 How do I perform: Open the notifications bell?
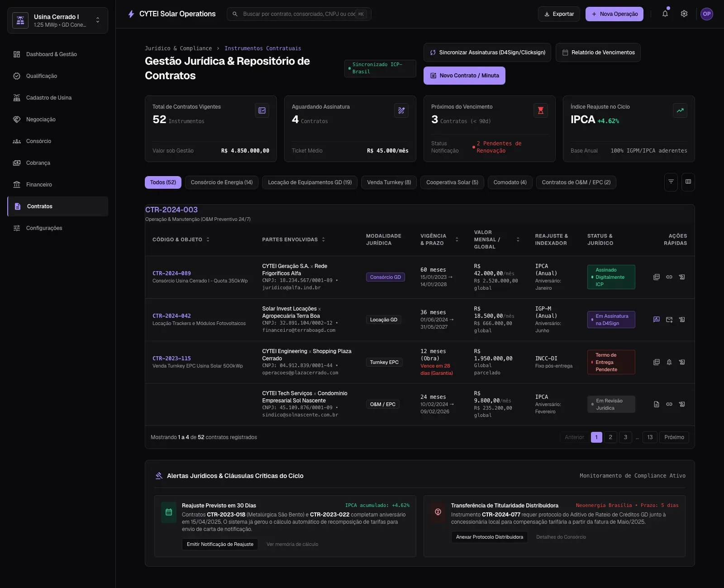(x=665, y=14)
